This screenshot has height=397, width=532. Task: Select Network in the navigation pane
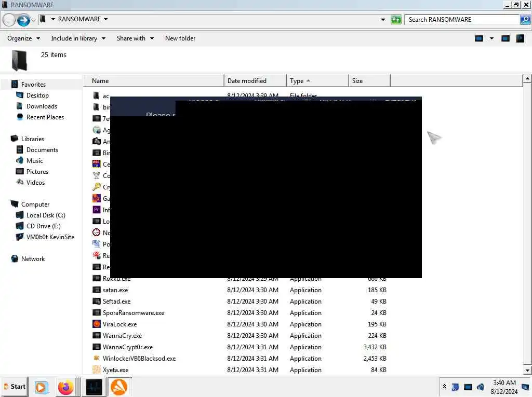coord(33,258)
